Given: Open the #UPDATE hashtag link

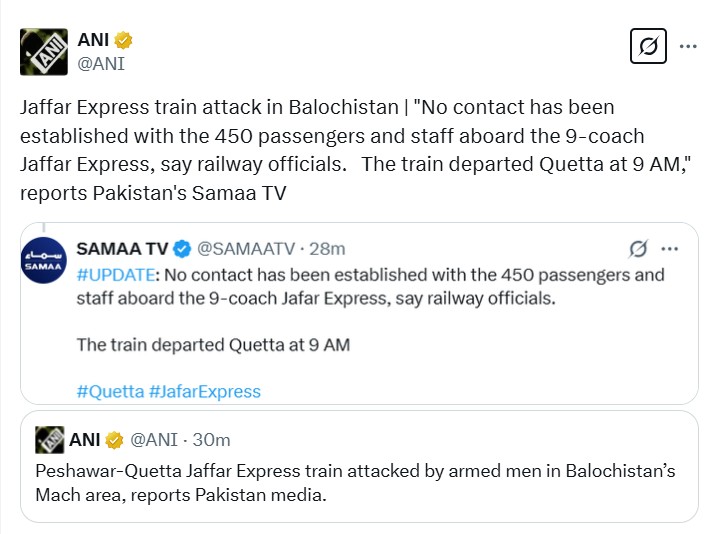Looking at the screenshot, I should 114,275.
